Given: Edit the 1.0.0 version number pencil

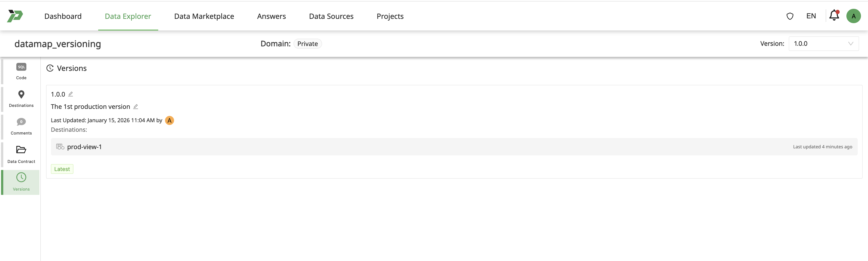Looking at the screenshot, I should 70,94.
